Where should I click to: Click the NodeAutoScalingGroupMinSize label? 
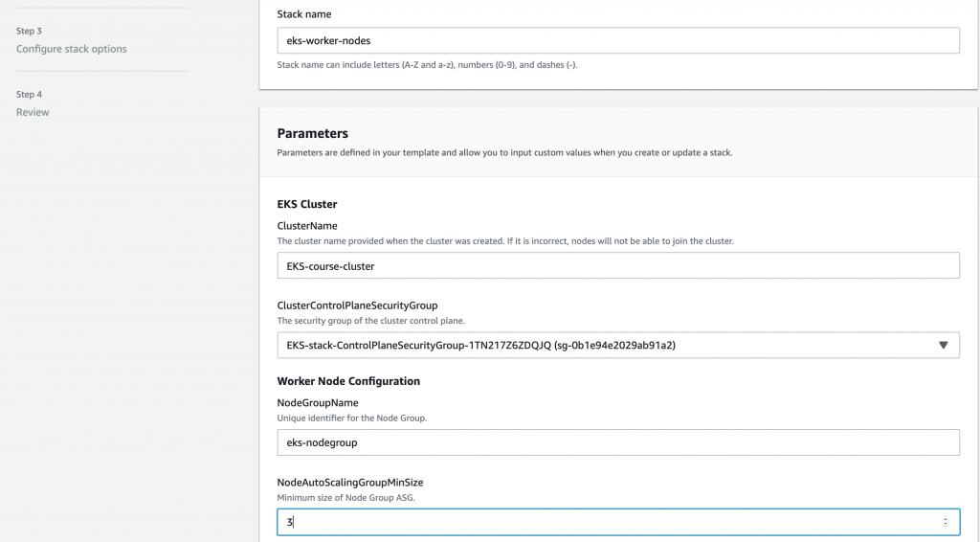pos(349,483)
